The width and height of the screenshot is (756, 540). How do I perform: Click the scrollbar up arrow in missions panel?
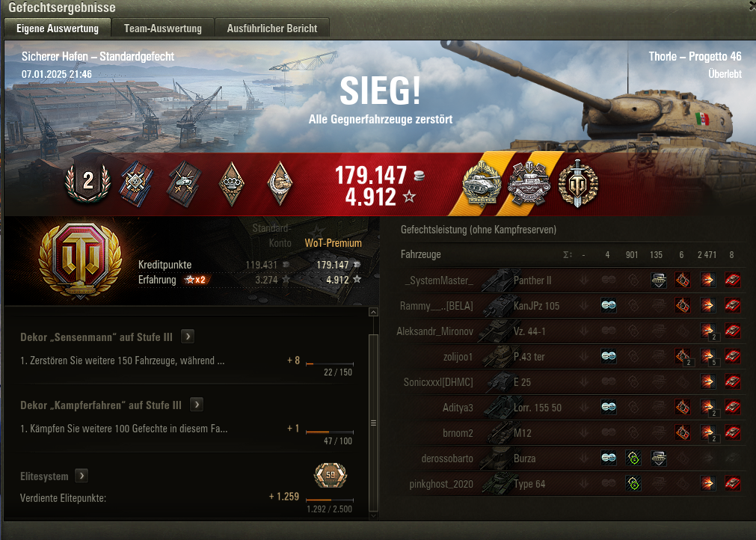point(373,313)
